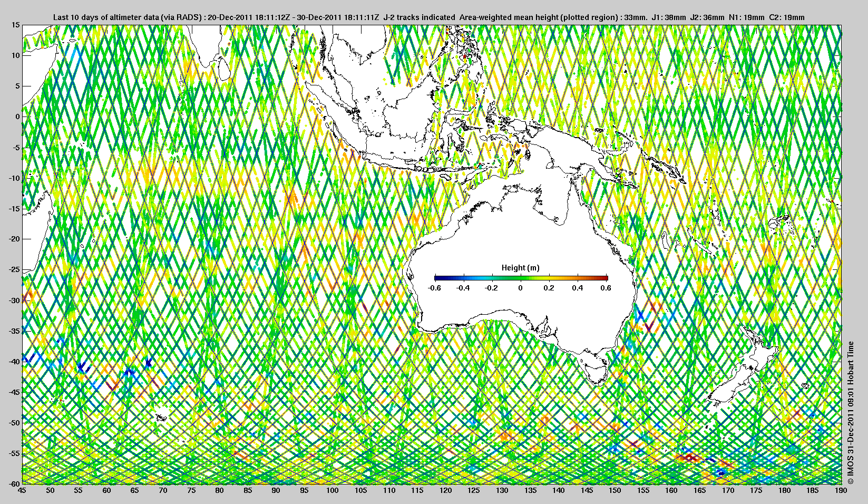Image resolution: width=868 pixels, height=504 pixels.
Task: Click longitude label '160' on the bottom axis
Action: tap(671, 490)
